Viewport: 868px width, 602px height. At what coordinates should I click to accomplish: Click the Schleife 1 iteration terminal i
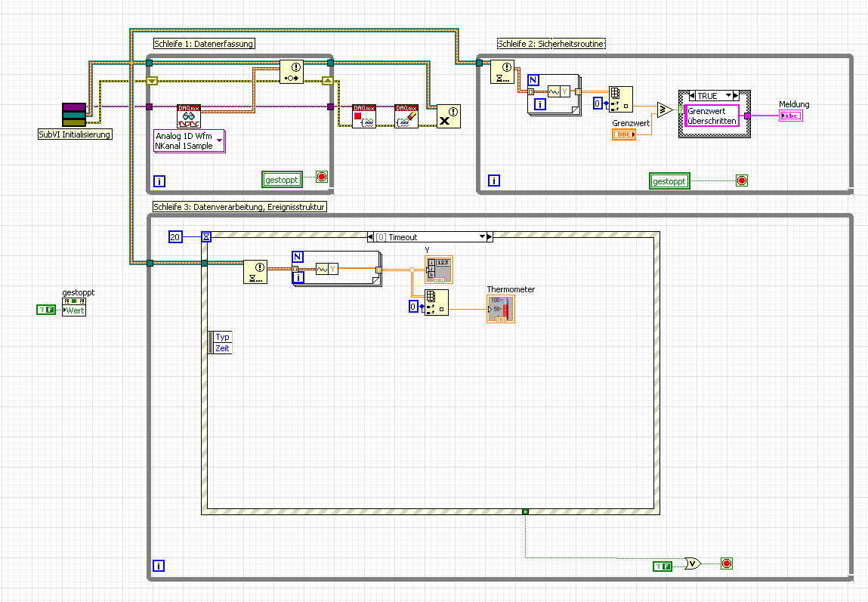click(x=159, y=181)
